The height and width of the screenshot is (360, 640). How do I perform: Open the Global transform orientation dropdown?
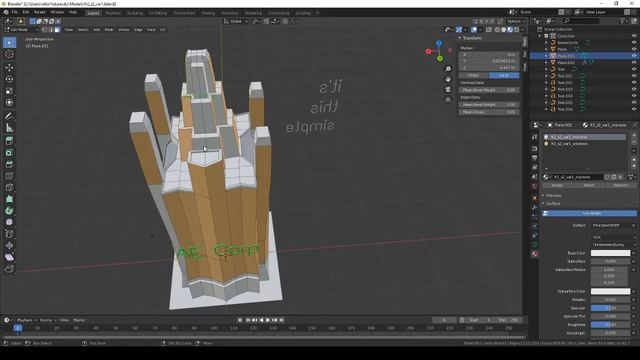(236, 21)
